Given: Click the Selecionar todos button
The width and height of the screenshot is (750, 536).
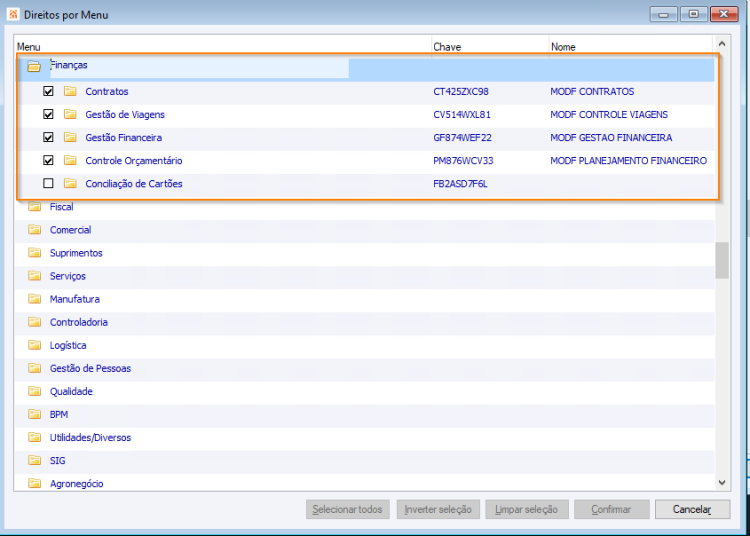Looking at the screenshot, I should [x=348, y=509].
